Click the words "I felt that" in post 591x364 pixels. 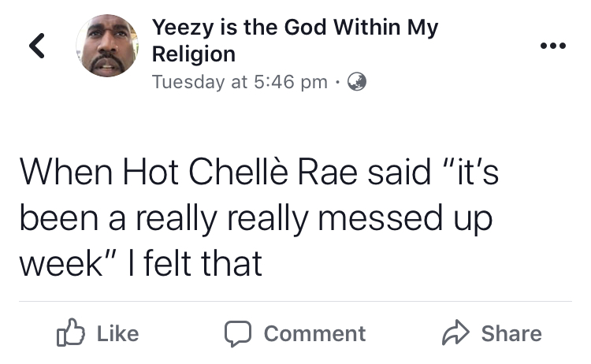click(x=194, y=262)
